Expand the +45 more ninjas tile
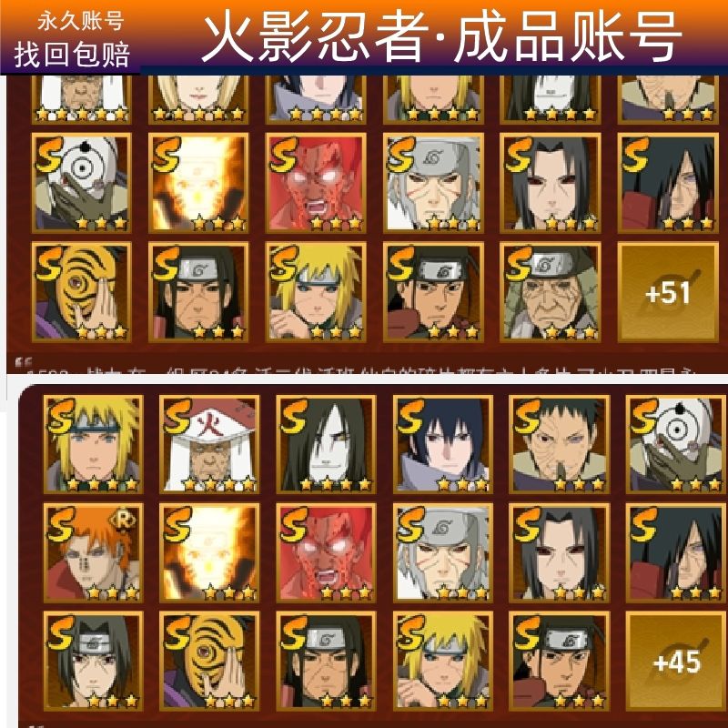Screen dimensions: 728x728 [676, 662]
